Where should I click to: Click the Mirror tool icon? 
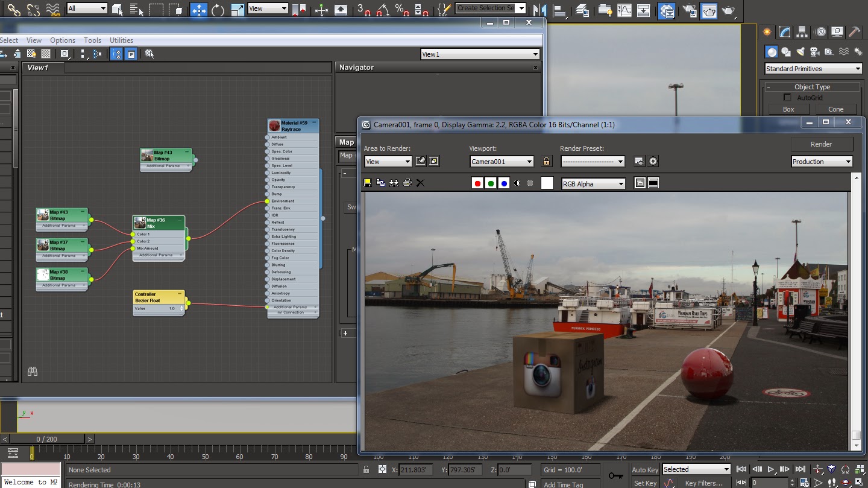539,10
